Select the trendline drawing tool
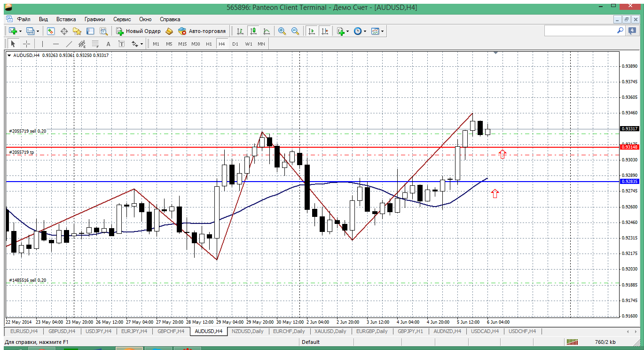Image resolution: width=644 pixels, height=350 pixels. 69,44
